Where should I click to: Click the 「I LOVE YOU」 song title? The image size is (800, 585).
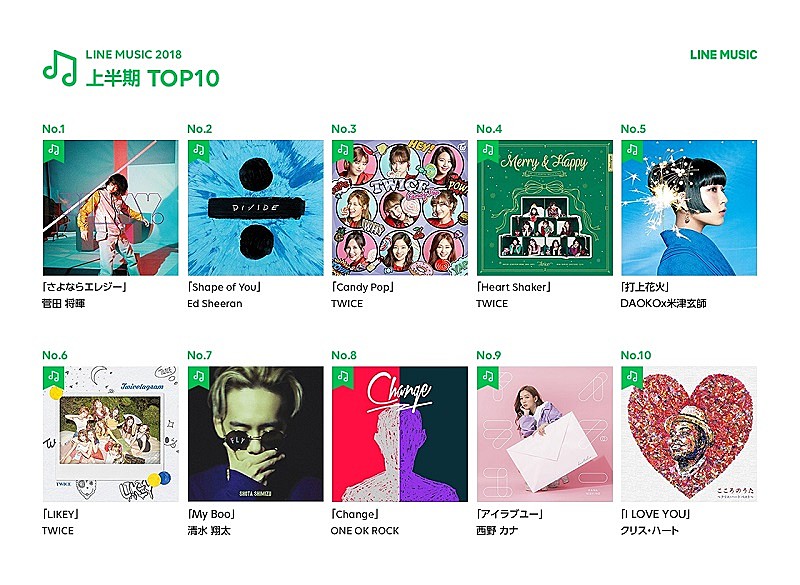pyautogui.click(x=656, y=514)
